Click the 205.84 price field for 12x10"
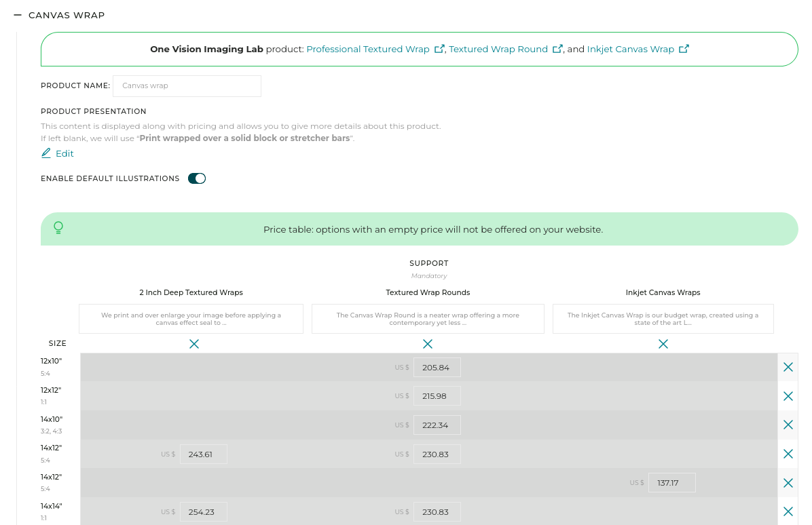The image size is (812, 525). click(437, 368)
